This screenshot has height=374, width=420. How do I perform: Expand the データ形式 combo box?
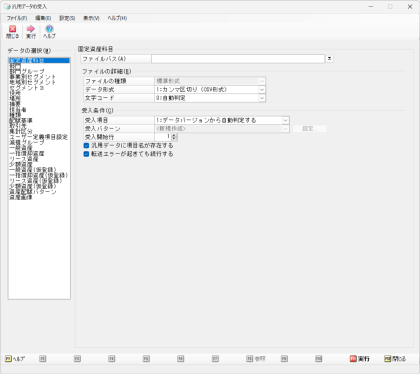[x=262, y=89]
